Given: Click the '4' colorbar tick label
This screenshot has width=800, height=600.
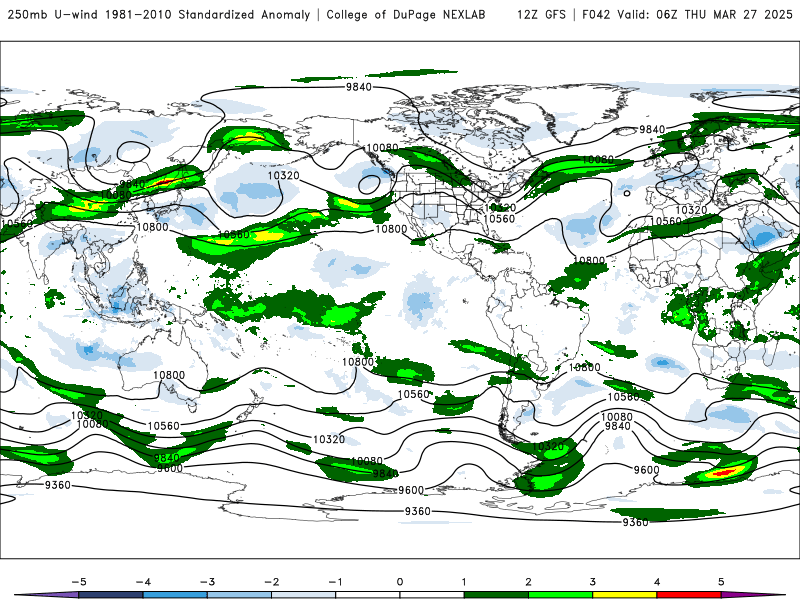Looking at the screenshot, I should coord(657,582).
